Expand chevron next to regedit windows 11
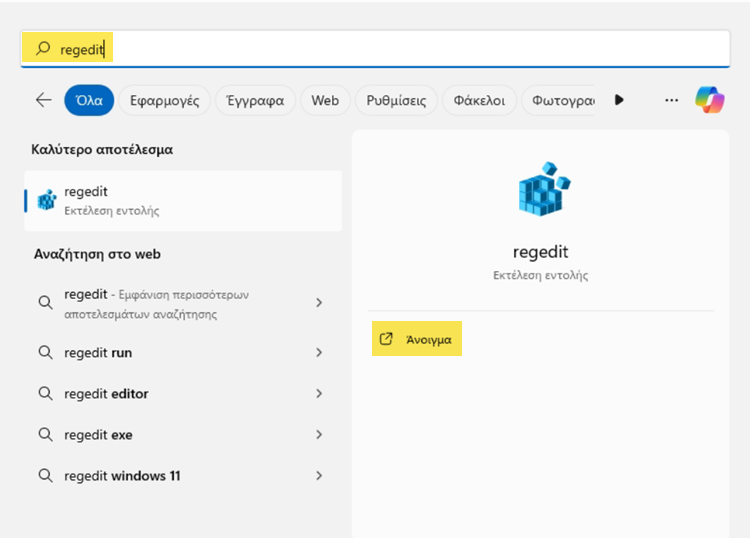The width and height of the screenshot is (750, 538). pyautogui.click(x=319, y=475)
